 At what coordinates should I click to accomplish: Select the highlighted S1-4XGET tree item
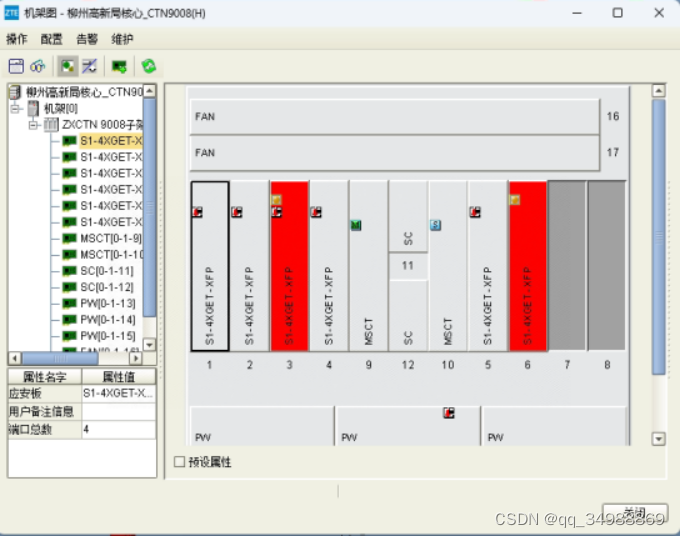111,141
